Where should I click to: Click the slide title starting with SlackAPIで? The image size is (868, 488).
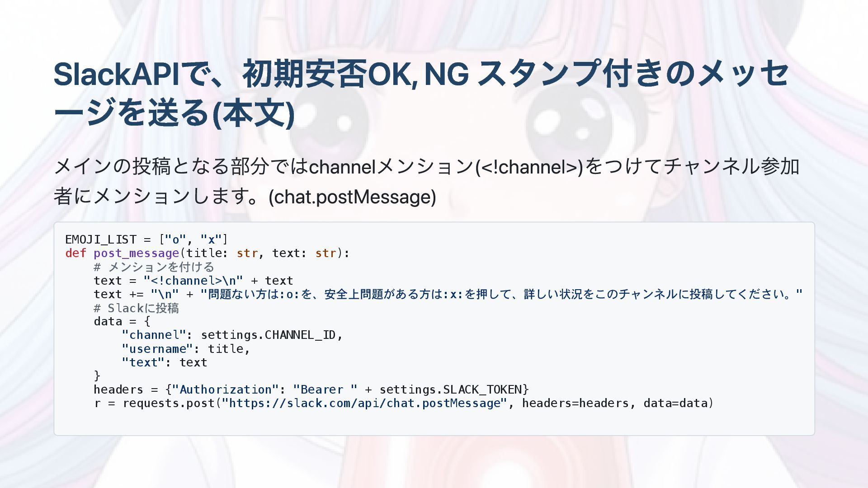coord(421,93)
